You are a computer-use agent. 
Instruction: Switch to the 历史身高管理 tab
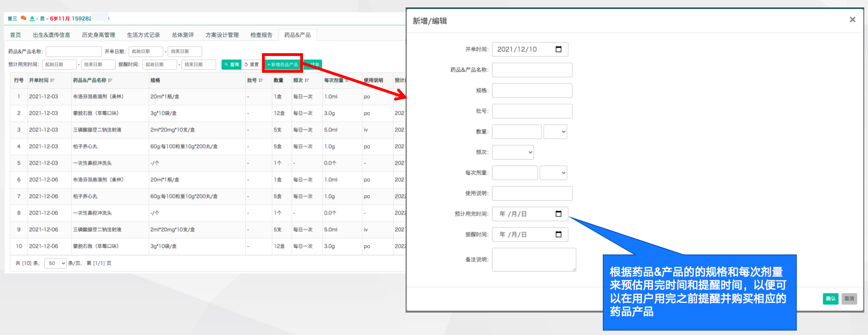98,35
